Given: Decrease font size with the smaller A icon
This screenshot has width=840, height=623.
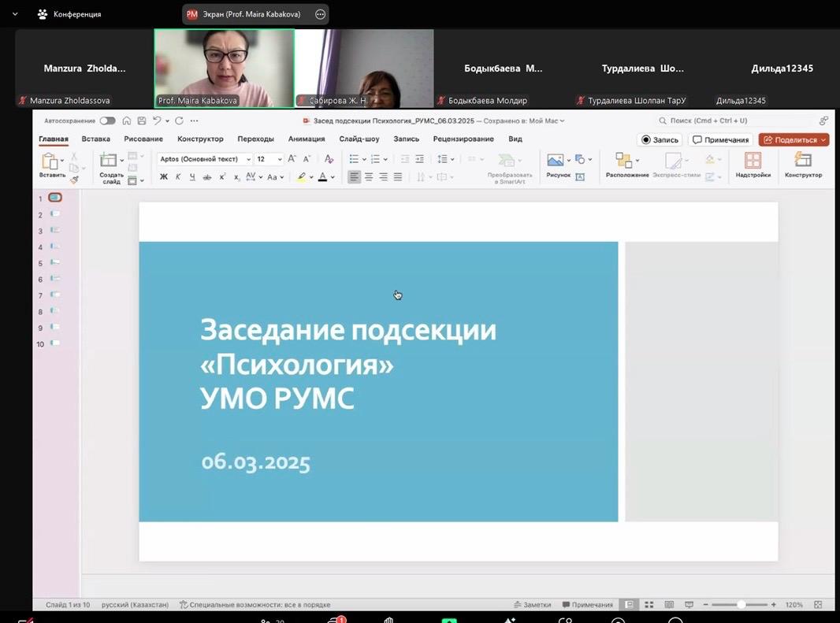Looking at the screenshot, I should (307, 159).
